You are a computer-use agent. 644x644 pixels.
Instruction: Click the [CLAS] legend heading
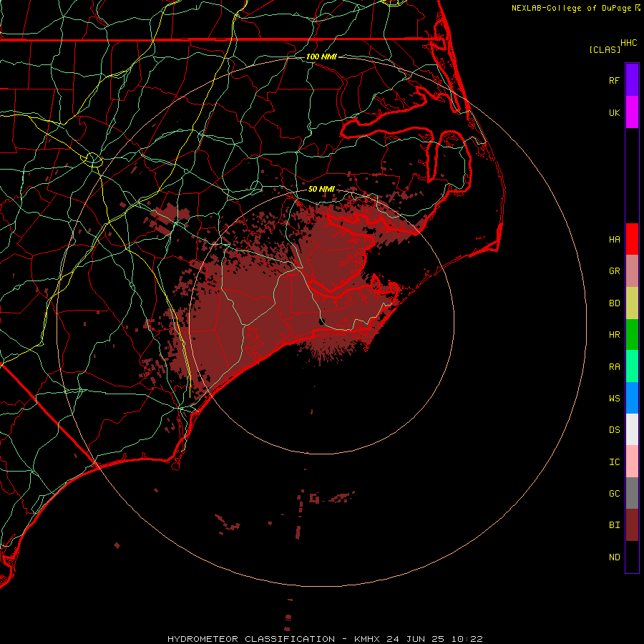click(x=605, y=49)
